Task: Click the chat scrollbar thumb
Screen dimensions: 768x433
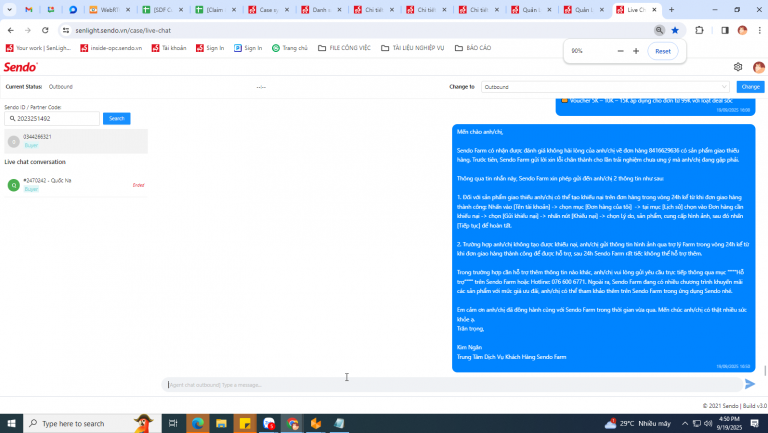Action: coord(765,371)
